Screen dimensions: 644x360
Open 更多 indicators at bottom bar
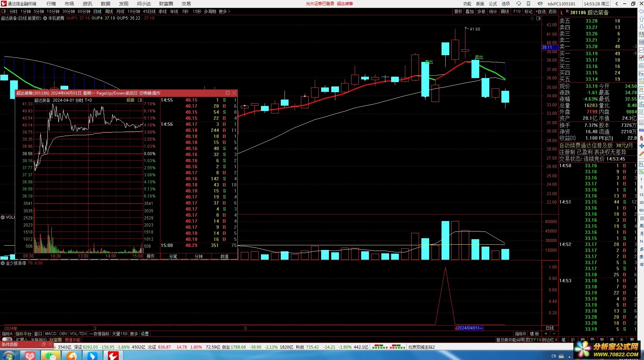coord(134,334)
